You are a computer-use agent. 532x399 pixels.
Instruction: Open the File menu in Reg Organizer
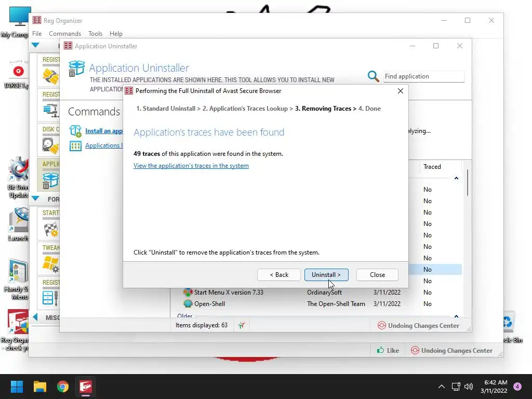tap(37, 34)
